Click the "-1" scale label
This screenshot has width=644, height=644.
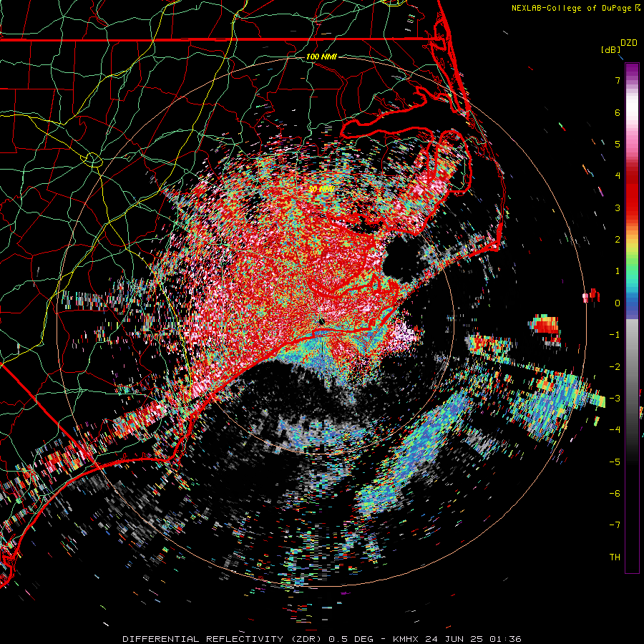tap(615, 335)
